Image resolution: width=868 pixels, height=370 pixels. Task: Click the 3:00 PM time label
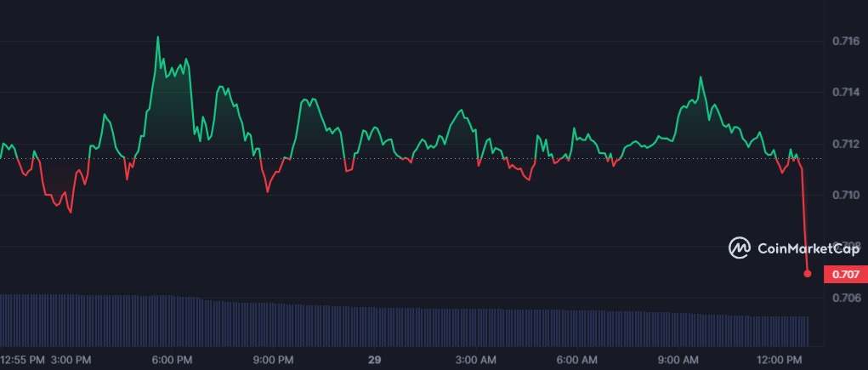pyautogui.click(x=69, y=360)
